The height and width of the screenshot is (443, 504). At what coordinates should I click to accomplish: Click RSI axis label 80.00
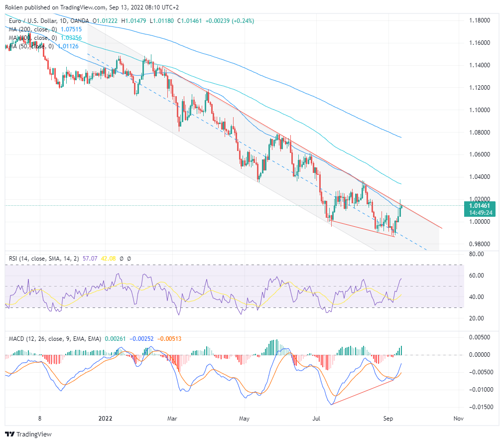[476, 254]
